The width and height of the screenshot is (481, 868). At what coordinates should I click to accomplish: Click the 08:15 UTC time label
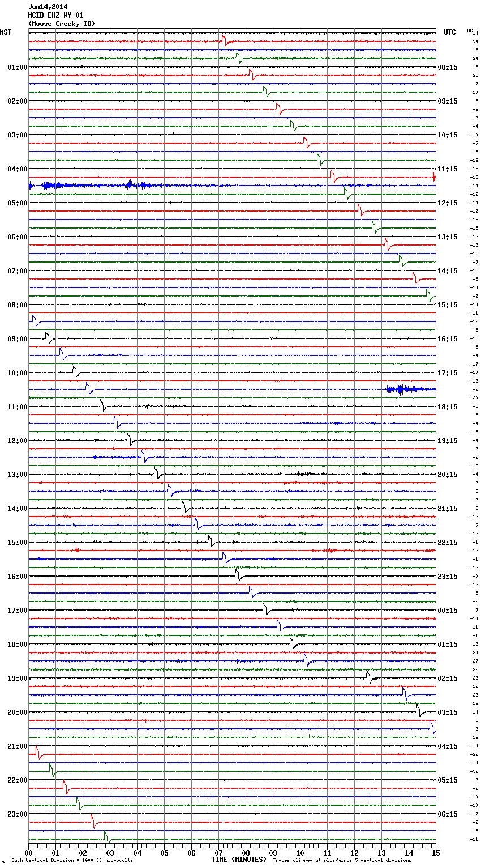tap(448, 67)
